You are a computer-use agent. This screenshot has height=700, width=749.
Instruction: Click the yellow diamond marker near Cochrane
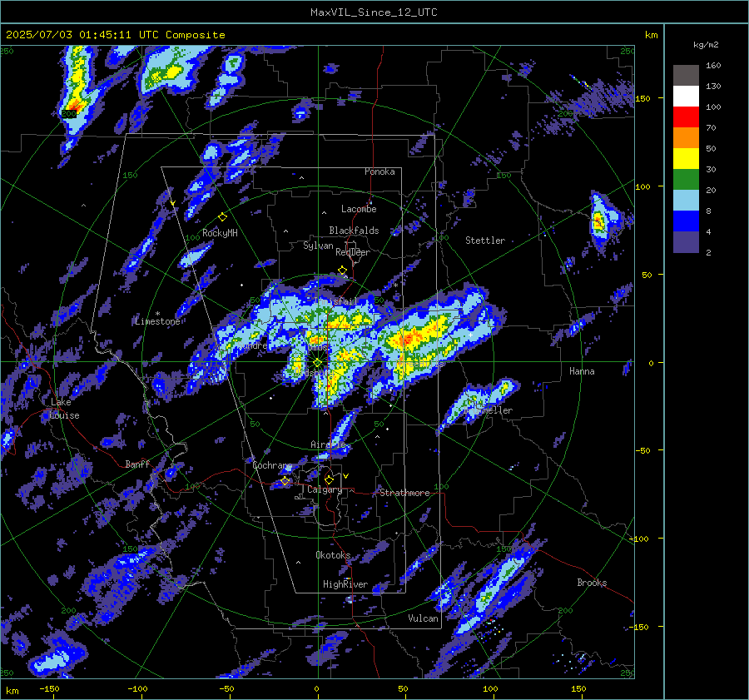(x=285, y=480)
